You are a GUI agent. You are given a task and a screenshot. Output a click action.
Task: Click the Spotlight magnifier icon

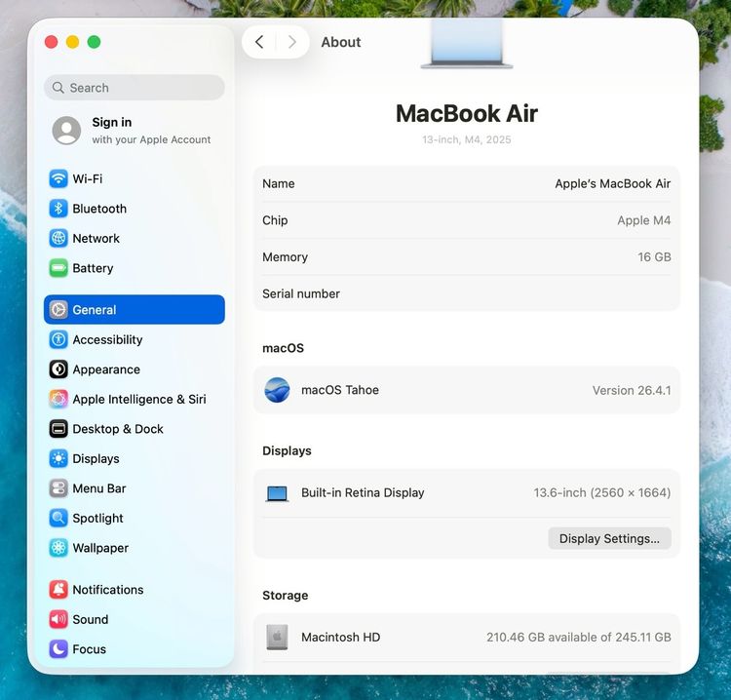click(58, 518)
